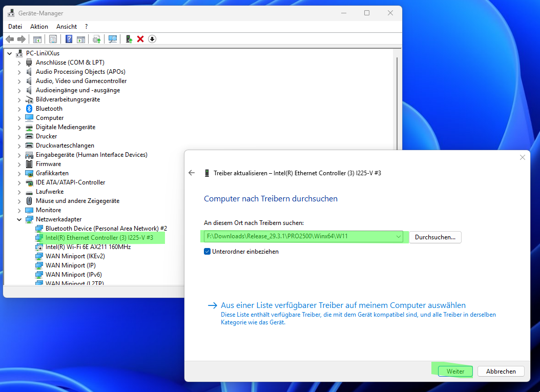Open the ? help menu

tap(87, 27)
